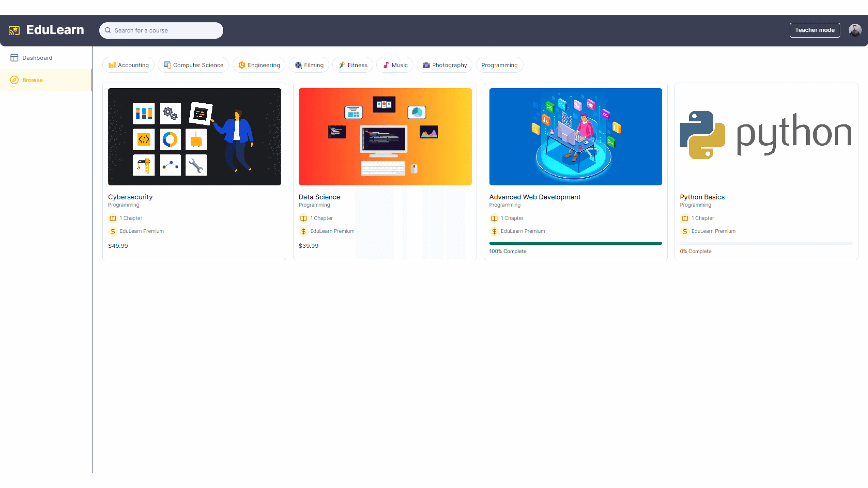
Task: Click the $39.99 Data Science price
Action: pos(308,246)
